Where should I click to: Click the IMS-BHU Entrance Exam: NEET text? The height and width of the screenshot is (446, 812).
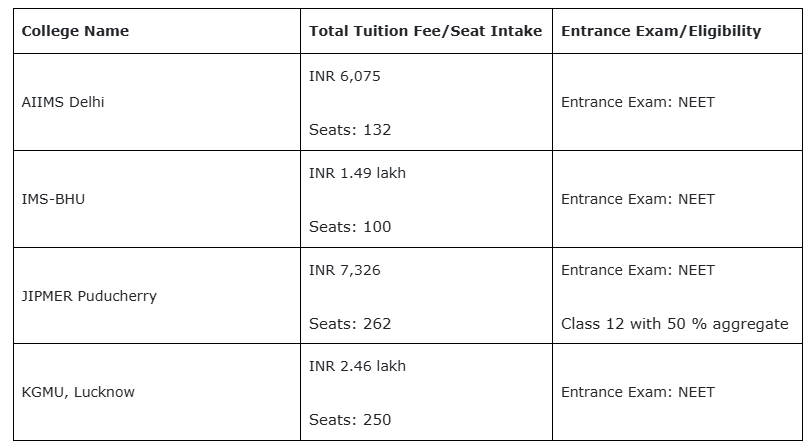click(637, 199)
